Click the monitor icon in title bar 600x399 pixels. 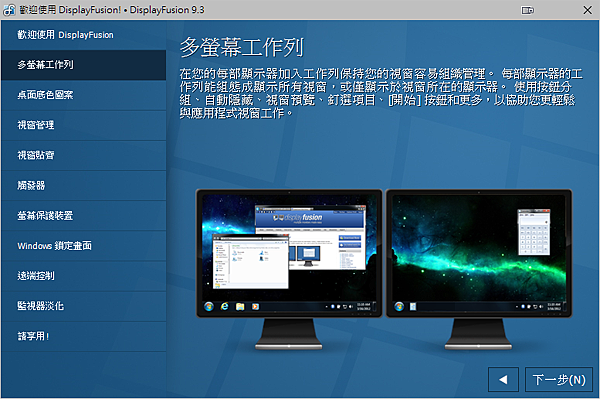pos(527,10)
